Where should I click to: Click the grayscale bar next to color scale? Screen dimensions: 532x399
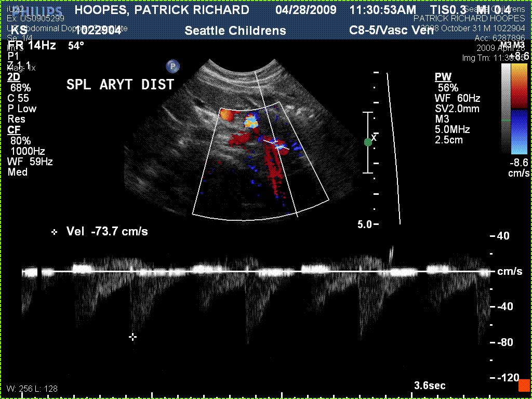coord(506,109)
